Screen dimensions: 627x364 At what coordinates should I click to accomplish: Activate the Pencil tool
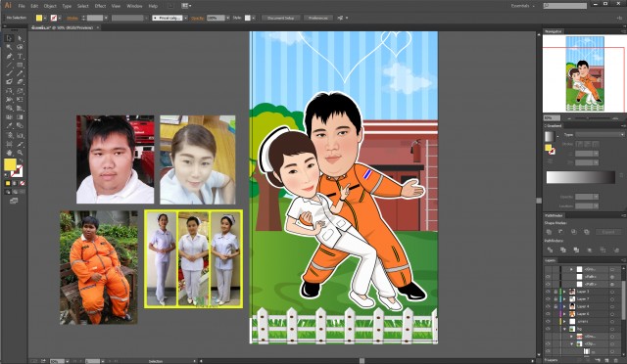[20, 73]
